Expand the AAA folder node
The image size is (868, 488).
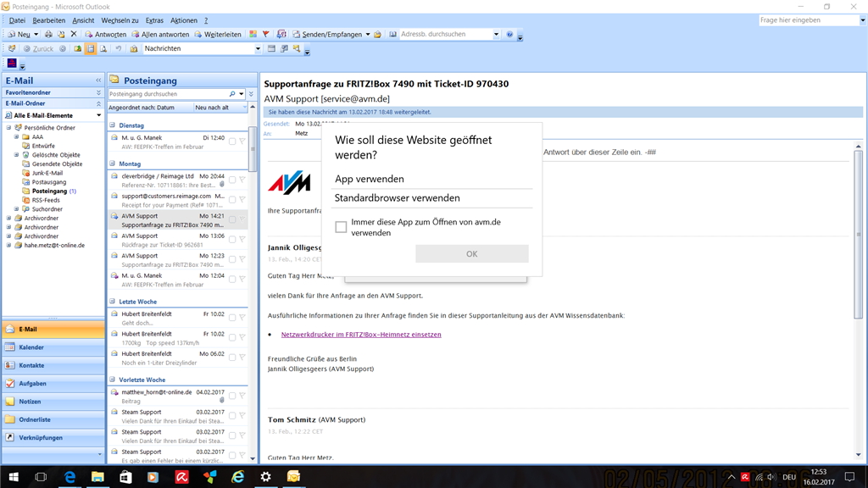click(17, 136)
